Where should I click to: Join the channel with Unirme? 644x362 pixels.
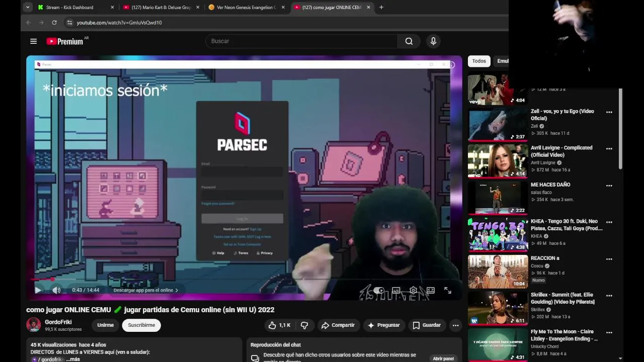[105, 325]
